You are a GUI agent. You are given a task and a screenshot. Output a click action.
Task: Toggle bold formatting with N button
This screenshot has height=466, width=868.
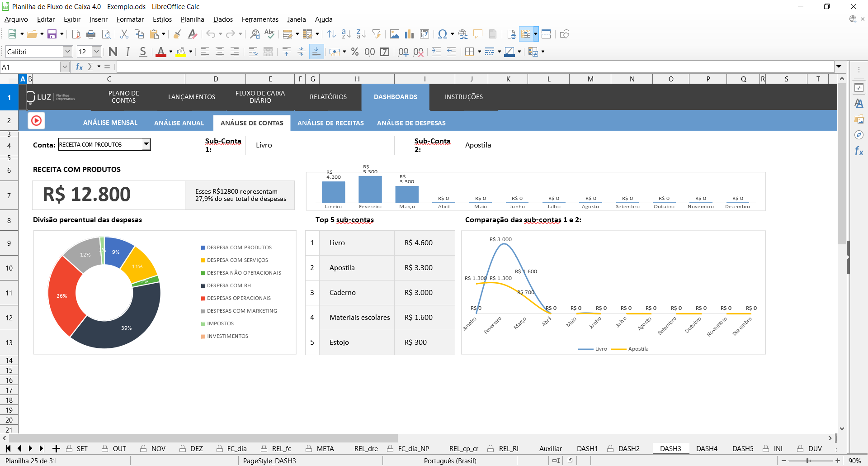coord(113,52)
